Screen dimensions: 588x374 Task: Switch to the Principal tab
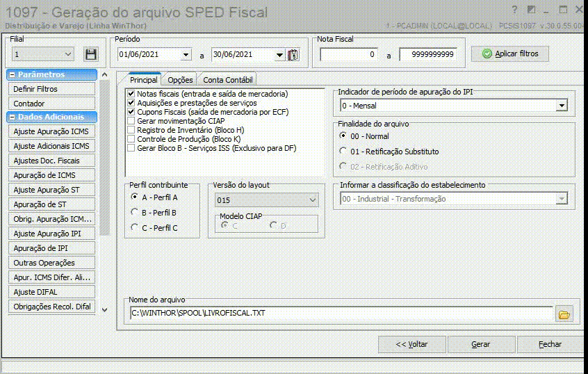click(x=144, y=80)
